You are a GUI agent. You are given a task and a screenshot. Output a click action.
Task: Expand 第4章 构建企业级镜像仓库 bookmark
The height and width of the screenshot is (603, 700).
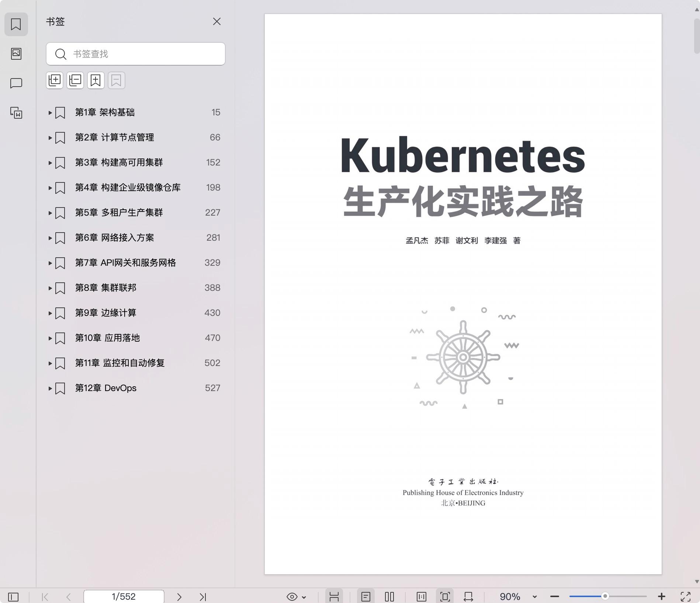(x=50, y=188)
